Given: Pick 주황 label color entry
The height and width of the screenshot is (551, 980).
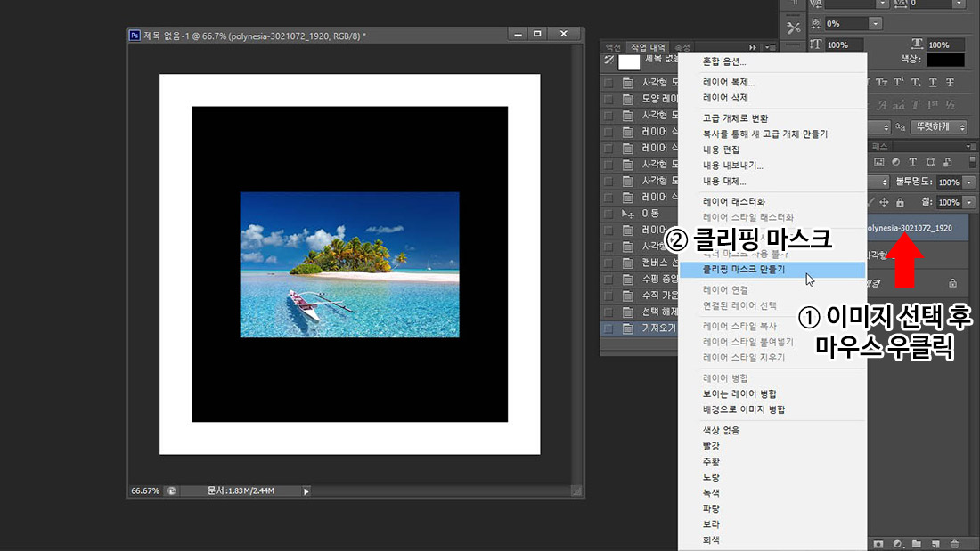Looking at the screenshot, I should 772,462.
